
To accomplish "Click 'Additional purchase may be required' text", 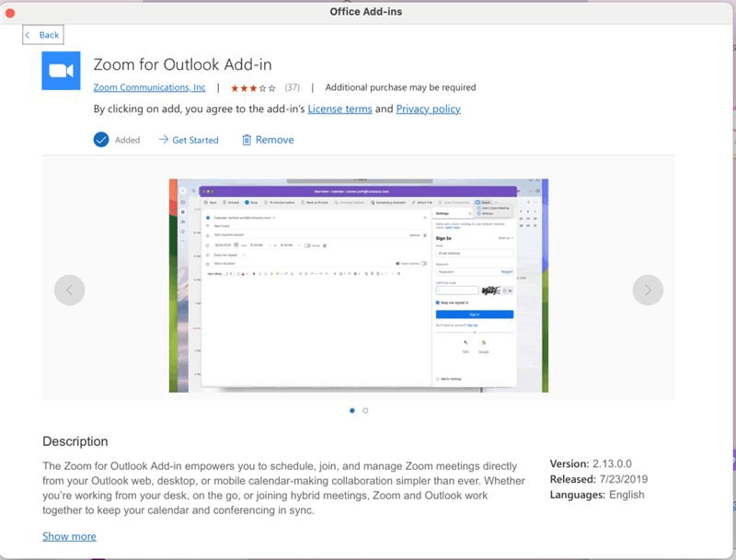I will [400, 87].
